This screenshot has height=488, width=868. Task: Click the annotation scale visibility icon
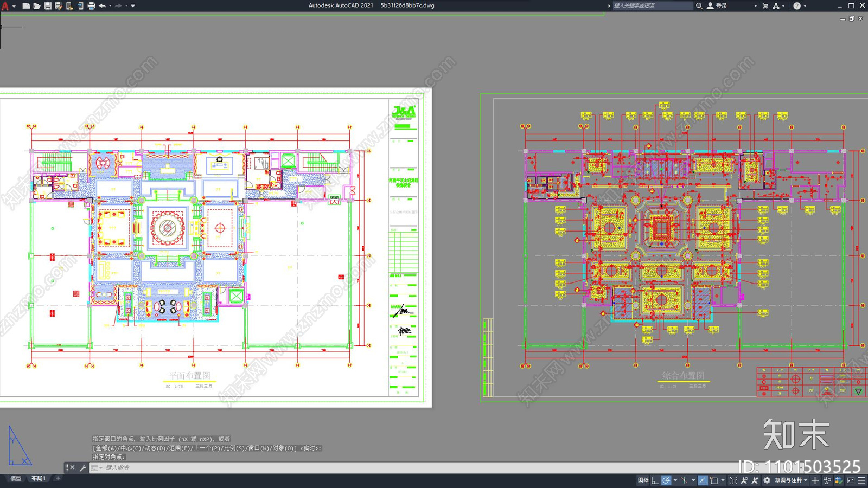(x=744, y=480)
